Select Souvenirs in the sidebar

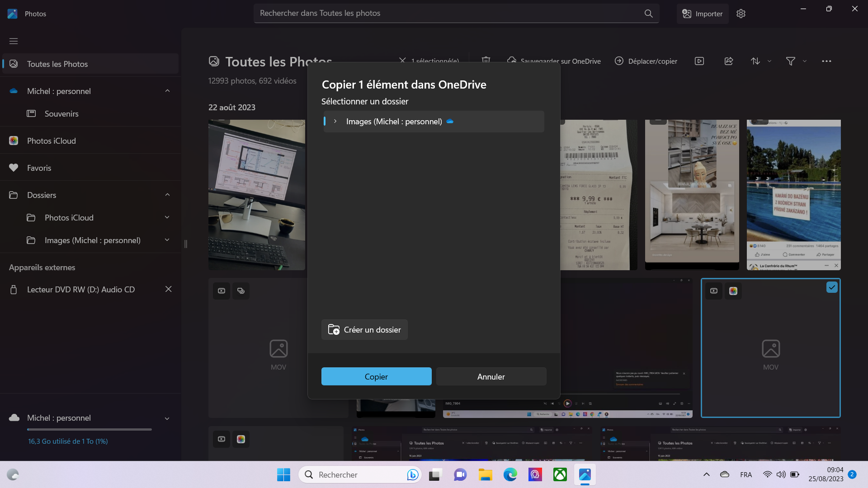pyautogui.click(x=61, y=113)
